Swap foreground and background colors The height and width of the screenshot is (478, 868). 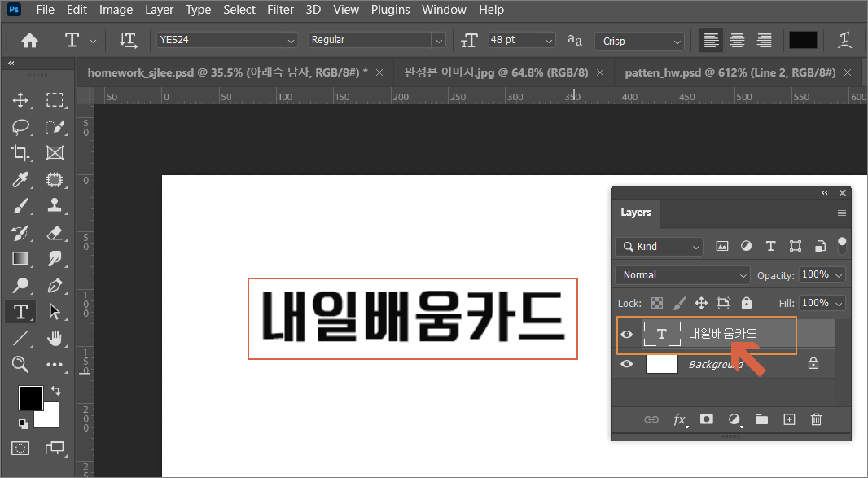55,391
